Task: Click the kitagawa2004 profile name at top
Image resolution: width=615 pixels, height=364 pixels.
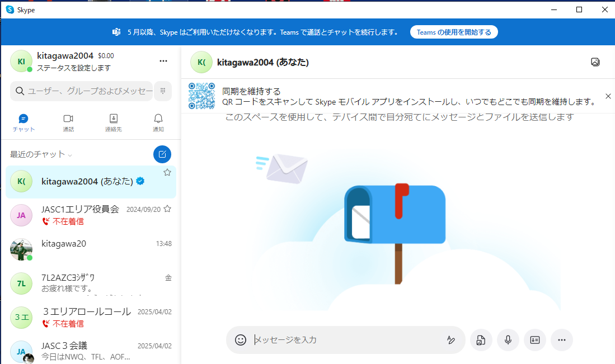Action: (x=65, y=56)
